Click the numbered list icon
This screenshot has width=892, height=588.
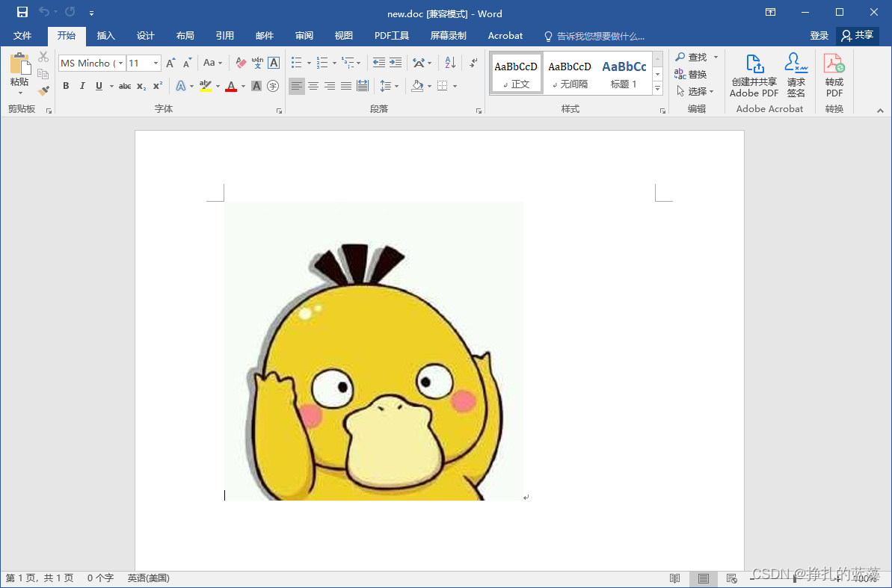click(322, 63)
